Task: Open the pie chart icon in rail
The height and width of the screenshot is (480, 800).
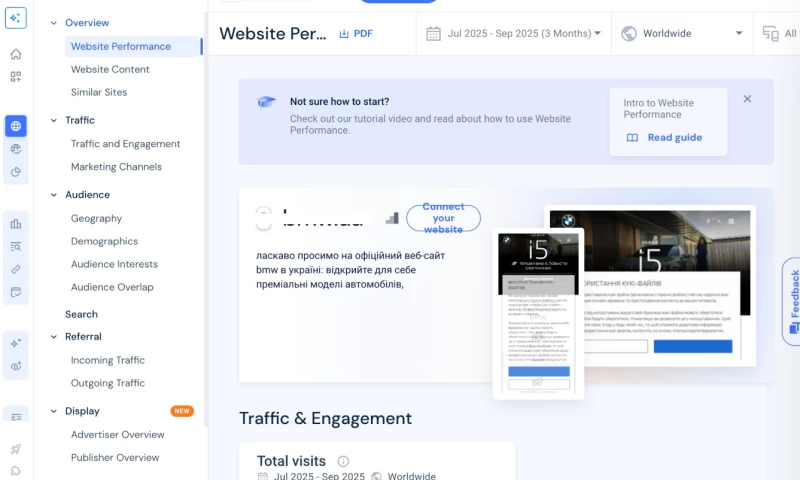Action: pyautogui.click(x=16, y=172)
